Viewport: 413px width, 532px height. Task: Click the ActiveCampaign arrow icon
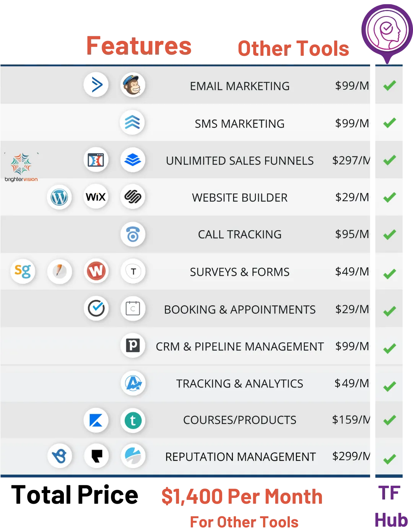96,84
